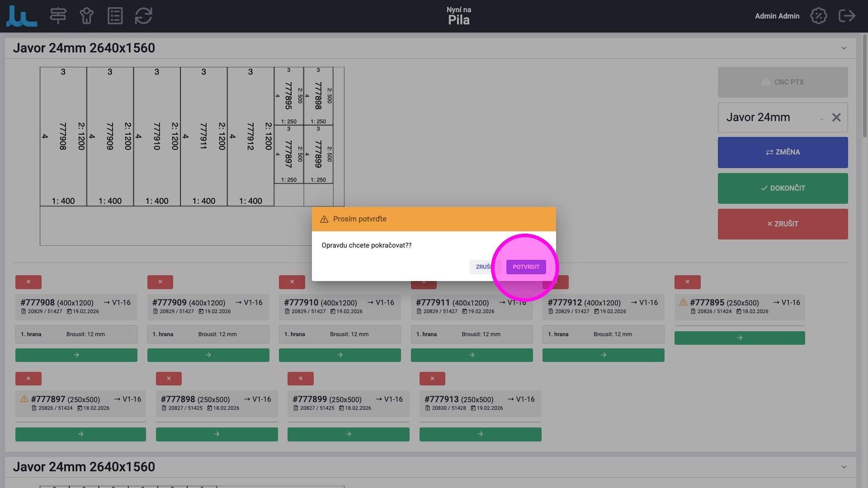868x488 pixels.
Task: Click piece 777910 in cutting layout diagram
Action: click(x=157, y=136)
